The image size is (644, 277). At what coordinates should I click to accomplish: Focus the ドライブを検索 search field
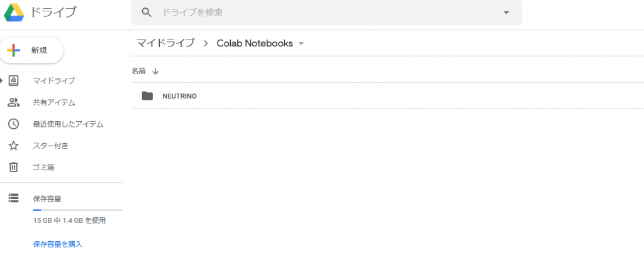[326, 13]
